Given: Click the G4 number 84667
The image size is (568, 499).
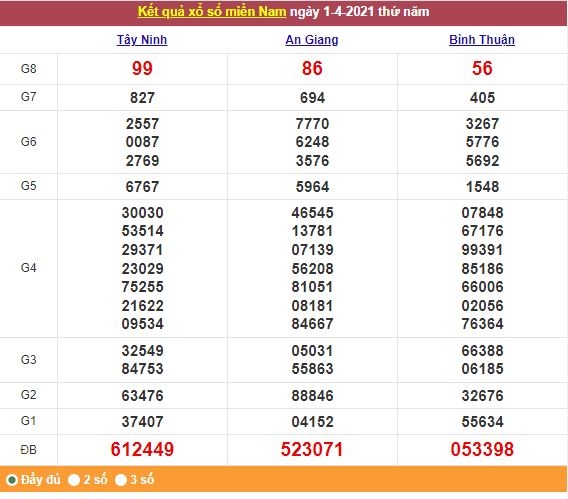Looking at the screenshot, I should coord(312,324).
